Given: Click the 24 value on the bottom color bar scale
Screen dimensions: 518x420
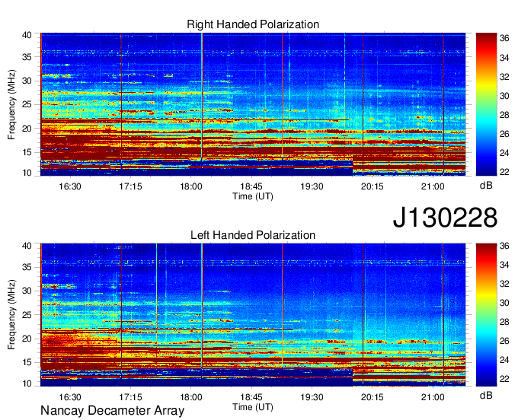Looking at the screenshot, I should pos(504,360).
